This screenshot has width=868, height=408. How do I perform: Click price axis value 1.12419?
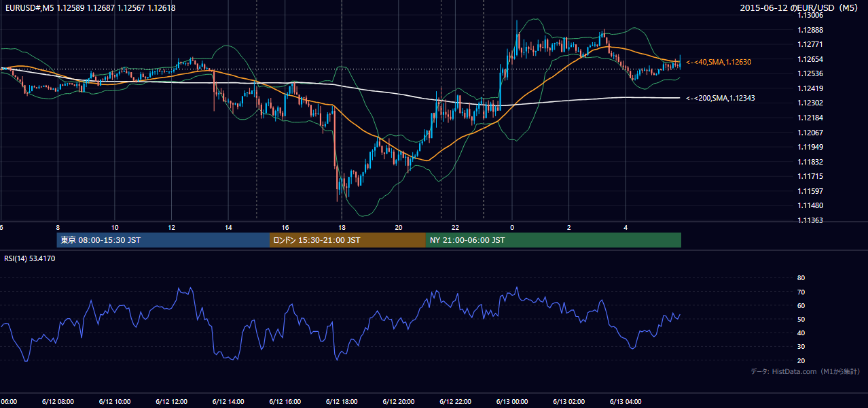[x=810, y=88]
